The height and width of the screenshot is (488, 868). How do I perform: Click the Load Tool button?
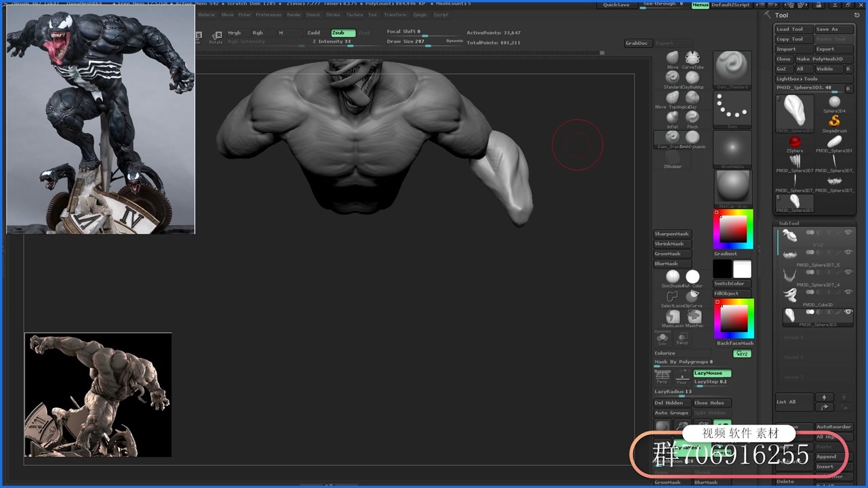pyautogui.click(x=794, y=29)
